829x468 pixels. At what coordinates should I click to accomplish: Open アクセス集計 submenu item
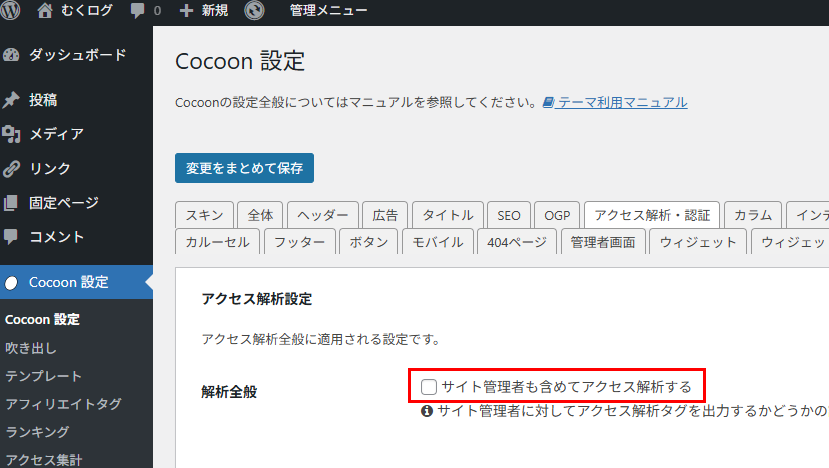[43, 460]
